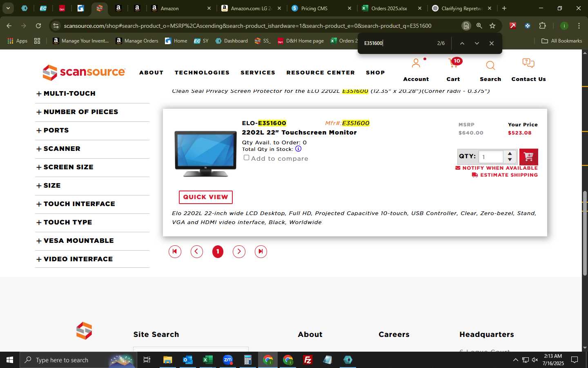Screen dimensions: 588x368
Task: Open the SERVICES nav menu
Action: tap(258, 72)
